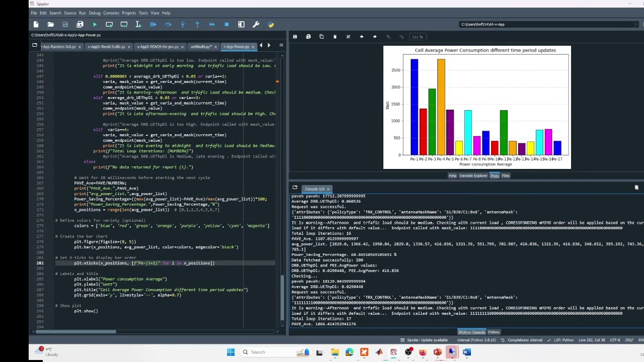Open the View menu
Viewport: 644px width, 362px height.
tap(155, 13)
